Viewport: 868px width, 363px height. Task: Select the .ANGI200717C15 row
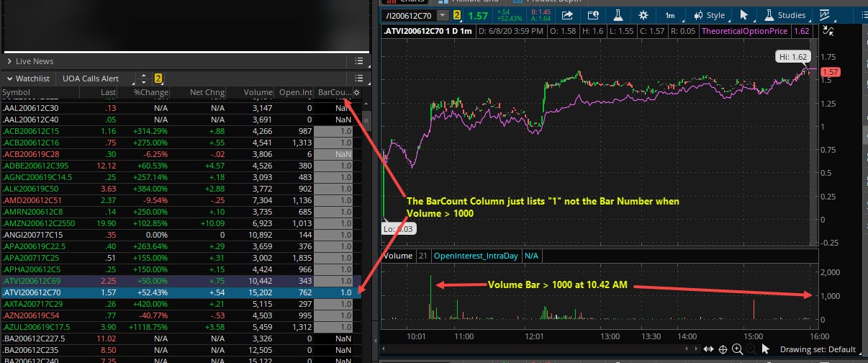180,235
